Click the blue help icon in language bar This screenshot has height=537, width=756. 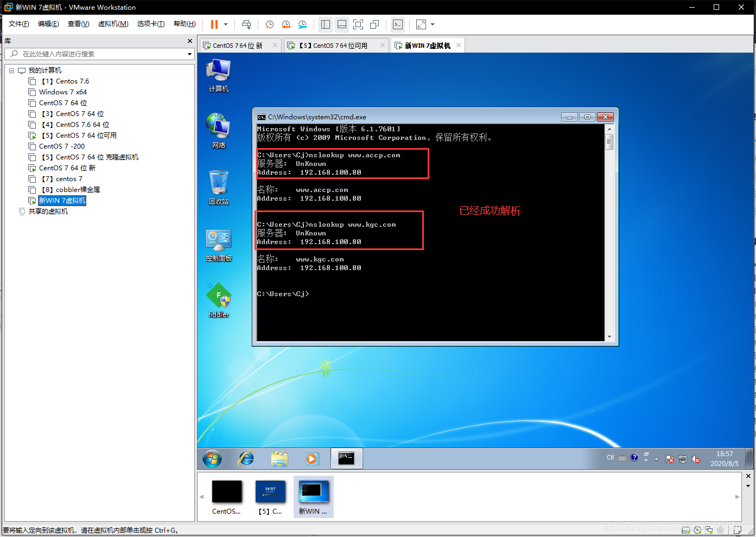pos(634,458)
